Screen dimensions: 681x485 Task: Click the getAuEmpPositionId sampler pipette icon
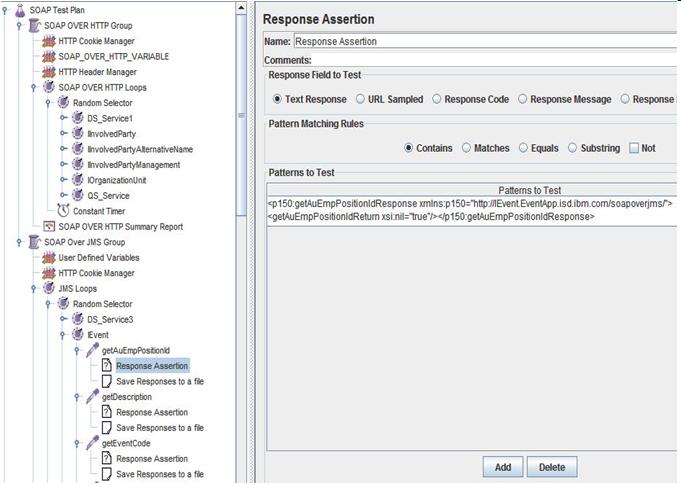(93, 350)
